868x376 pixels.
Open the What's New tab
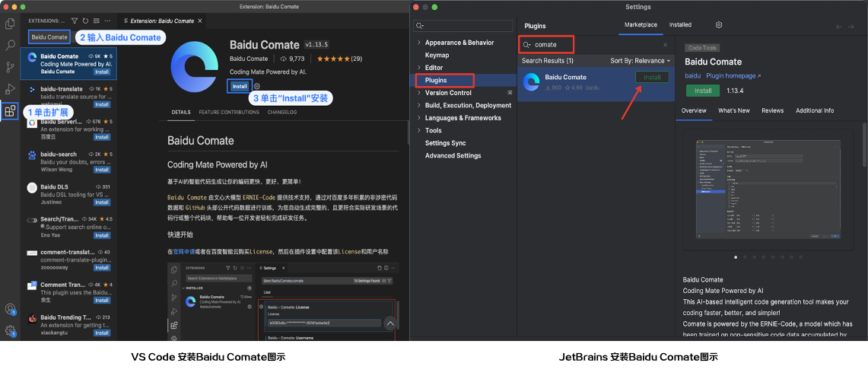pos(733,111)
